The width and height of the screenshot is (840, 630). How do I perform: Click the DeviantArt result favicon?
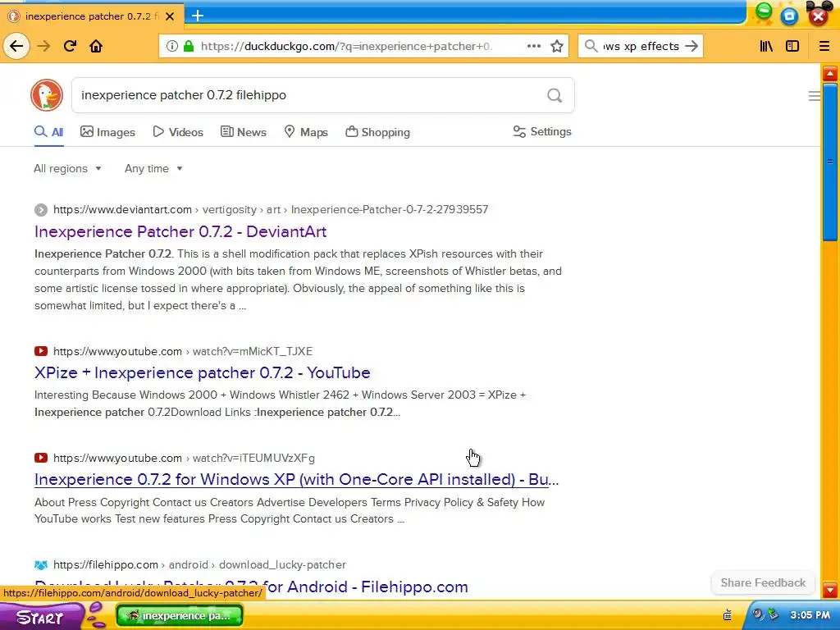[x=41, y=209]
